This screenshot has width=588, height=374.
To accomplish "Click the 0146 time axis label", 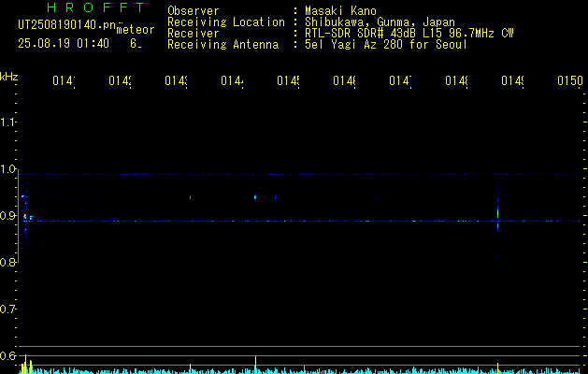I will tap(345, 80).
